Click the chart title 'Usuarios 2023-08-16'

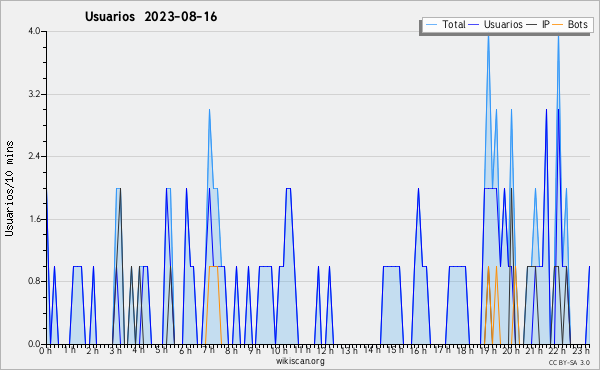pos(151,17)
